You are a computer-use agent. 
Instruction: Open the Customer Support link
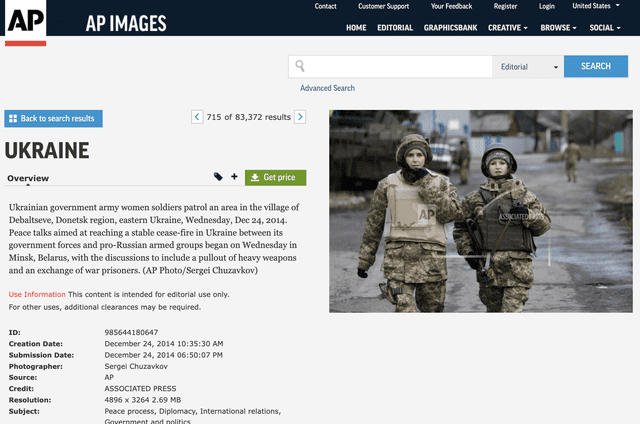point(383,6)
